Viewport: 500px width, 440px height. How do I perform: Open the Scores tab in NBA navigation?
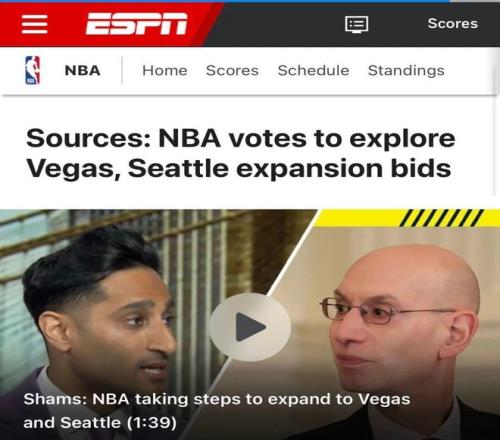coord(232,70)
